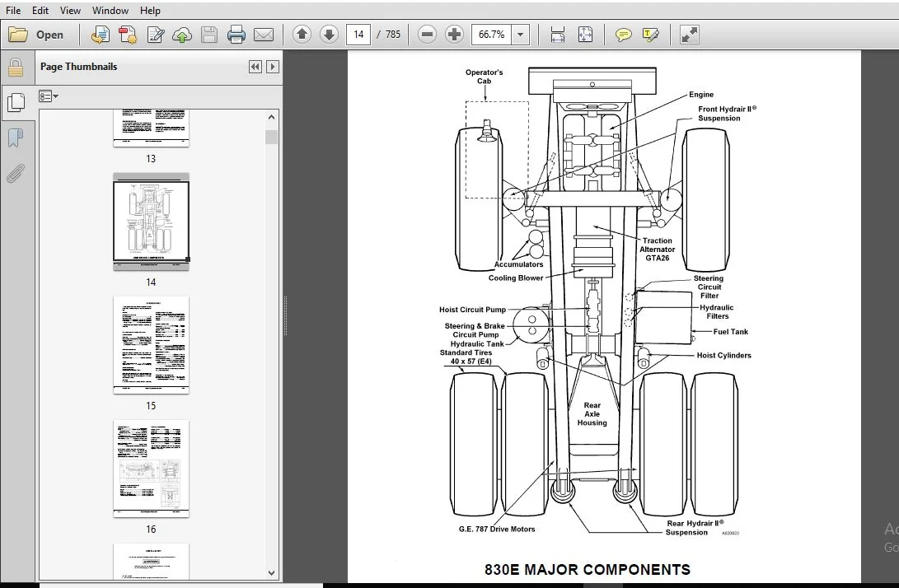Open the Help menu

pyautogui.click(x=150, y=11)
